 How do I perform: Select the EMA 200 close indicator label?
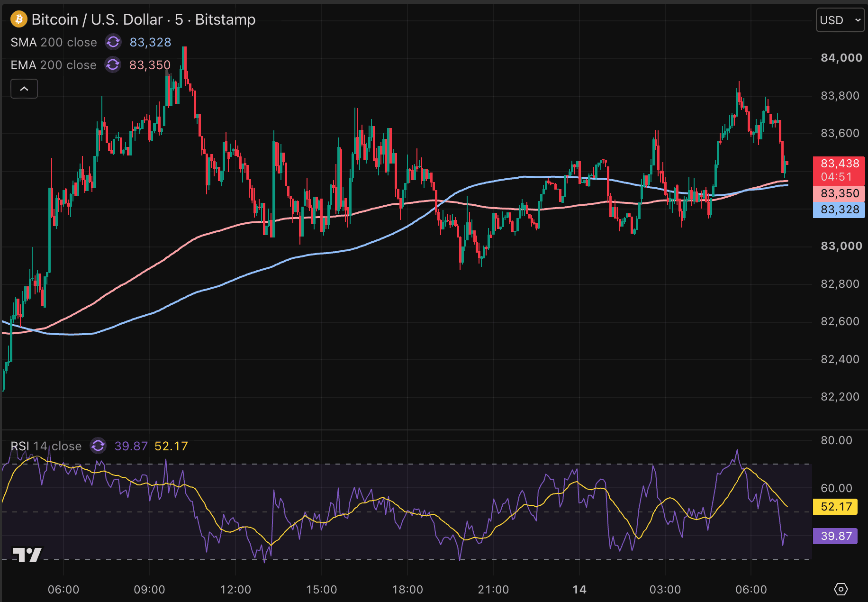[x=53, y=64]
